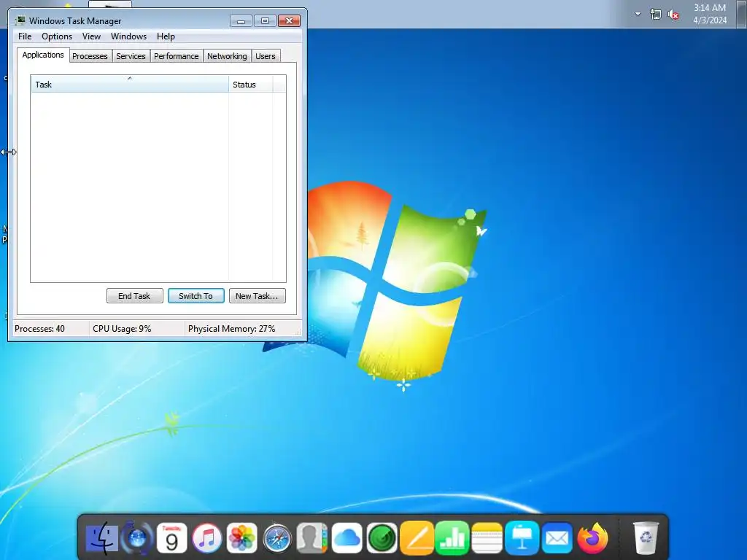Launch iTunes music app from dock

pos(206,539)
